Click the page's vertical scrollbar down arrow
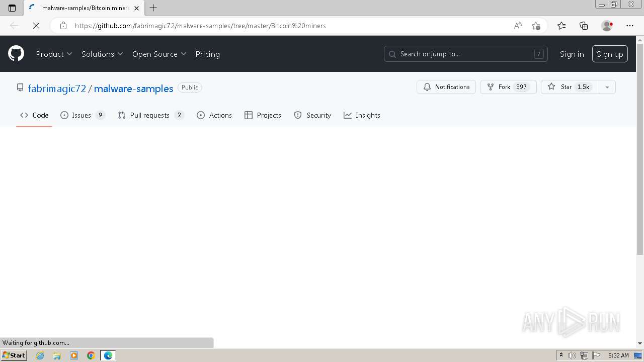This screenshot has height=362, width=644. click(639, 343)
